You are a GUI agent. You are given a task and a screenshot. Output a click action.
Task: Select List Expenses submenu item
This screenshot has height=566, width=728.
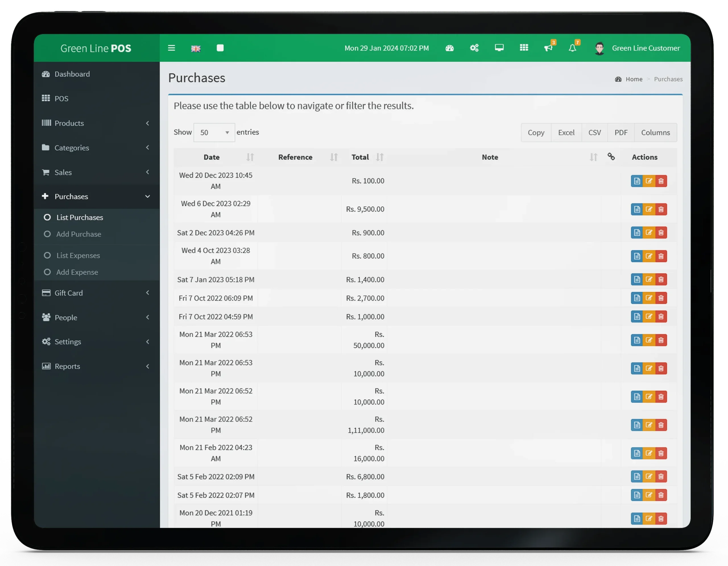click(x=78, y=256)
